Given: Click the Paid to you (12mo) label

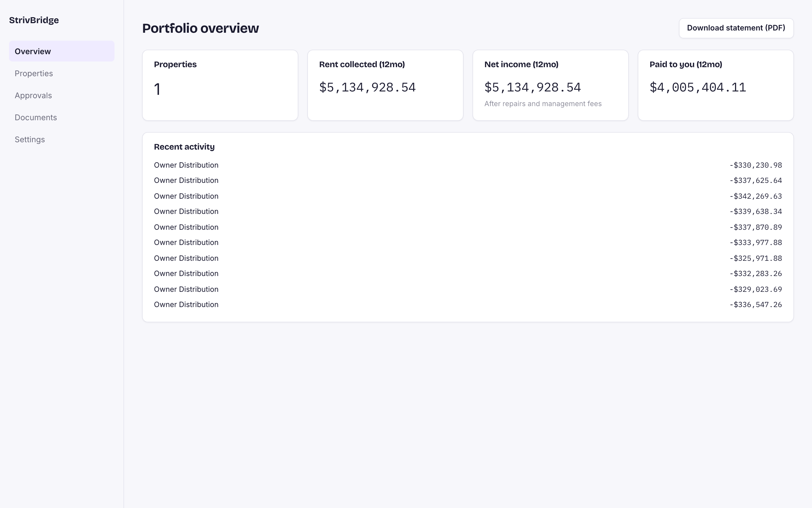Looking at the screenshot, I should coord(685,64).
